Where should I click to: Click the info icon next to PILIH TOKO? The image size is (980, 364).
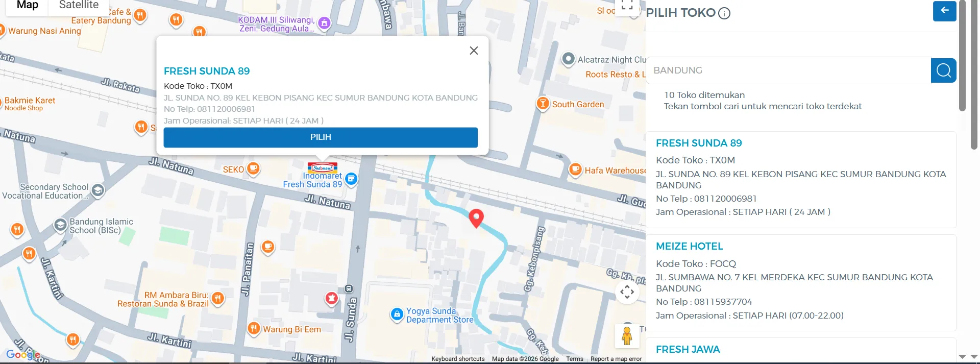(x=724, y=14)
